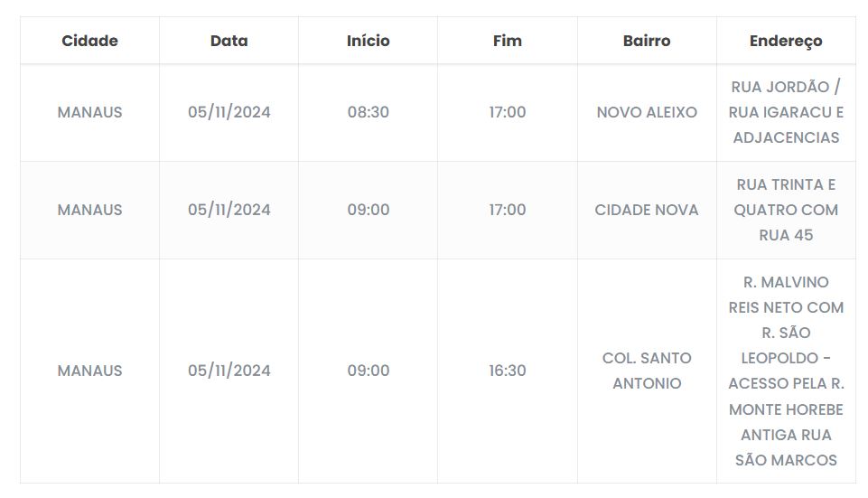Click the 16:30 end time cell
Viewport: 868px width, 498px height.
pos(508,371)
